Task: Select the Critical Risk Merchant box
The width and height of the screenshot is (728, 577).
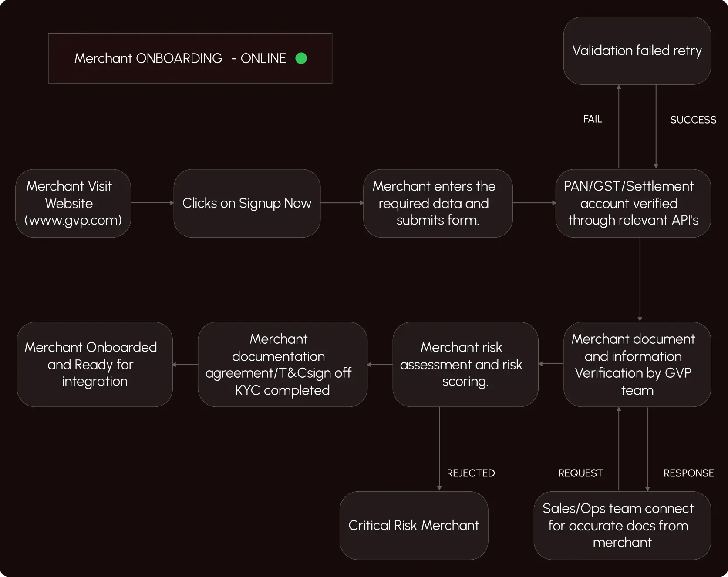Action: [414, 525]
